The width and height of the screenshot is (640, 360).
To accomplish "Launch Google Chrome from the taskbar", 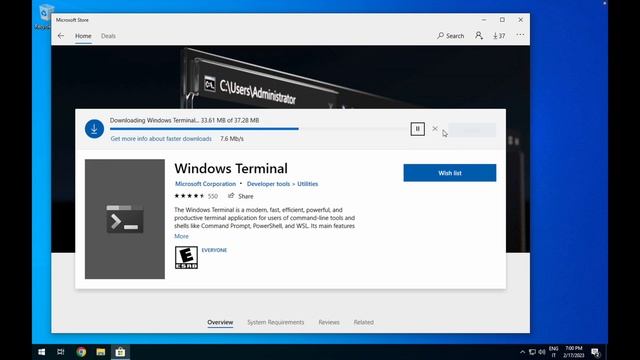I will coord(81,352).
